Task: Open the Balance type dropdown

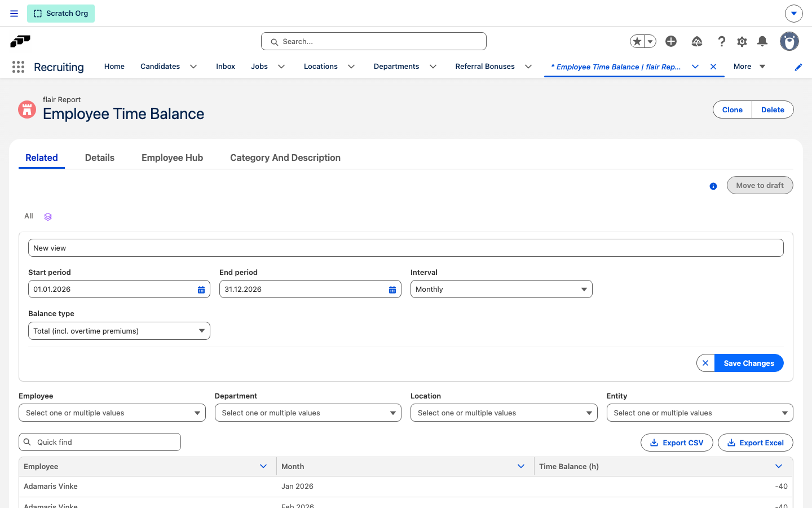Action: (119, 331)
